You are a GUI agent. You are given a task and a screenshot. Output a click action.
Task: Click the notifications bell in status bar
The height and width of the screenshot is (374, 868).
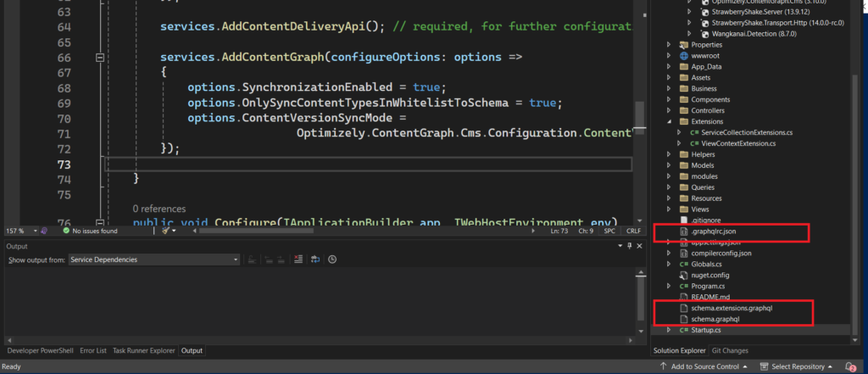coord(853,366)
